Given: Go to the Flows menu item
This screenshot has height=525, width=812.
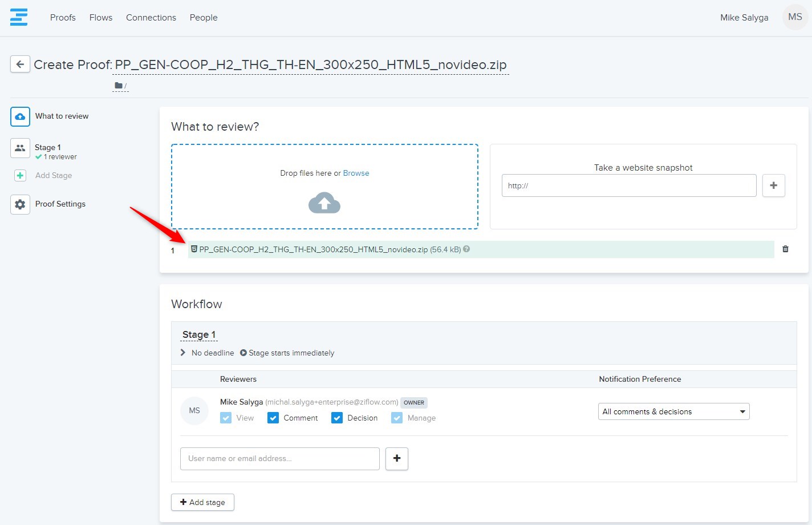Looking at the screenshot, I should point(101,18).
